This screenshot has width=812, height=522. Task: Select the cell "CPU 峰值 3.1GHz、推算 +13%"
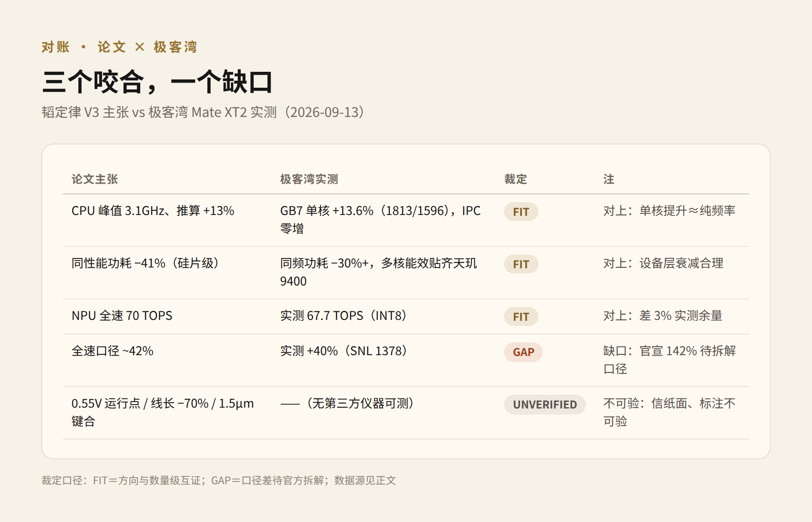(153, 211)
